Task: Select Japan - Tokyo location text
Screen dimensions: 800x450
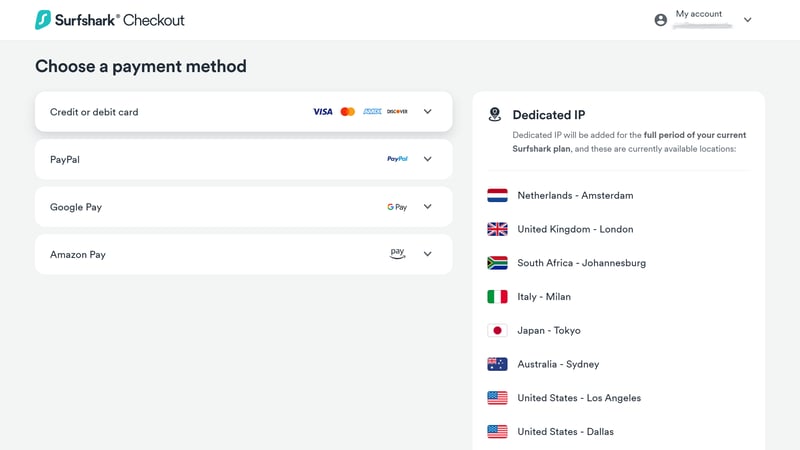Action: pos(549,330)
